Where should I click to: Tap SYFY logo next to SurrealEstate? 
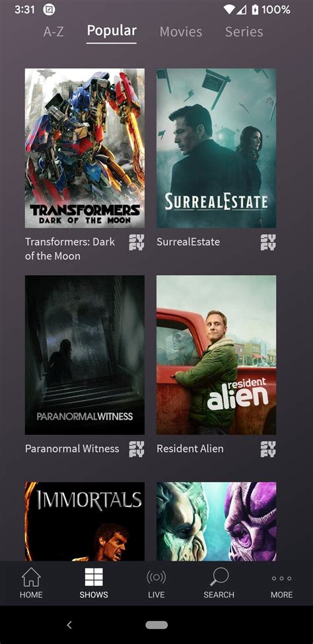point(268,242)
